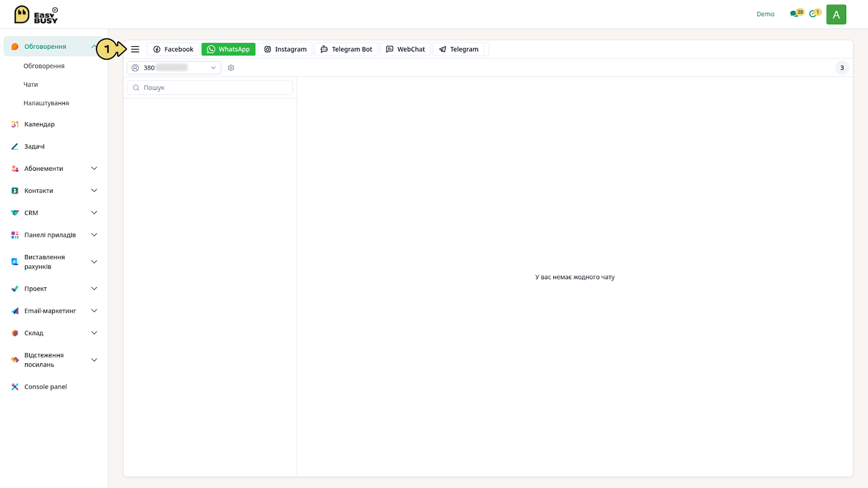Open the 380 phone account dropdown

click(x=174, y=68)
